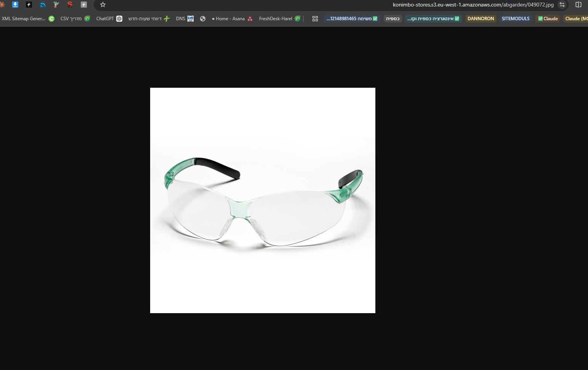Click the bookmark star icon
This screenshot has height=370, width=588.
point(103,5)
